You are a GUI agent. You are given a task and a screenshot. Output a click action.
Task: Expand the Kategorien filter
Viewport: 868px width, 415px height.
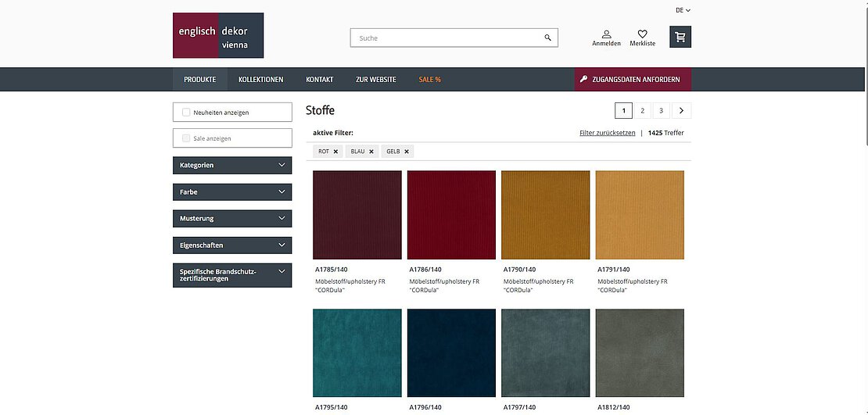pos(232,166)
